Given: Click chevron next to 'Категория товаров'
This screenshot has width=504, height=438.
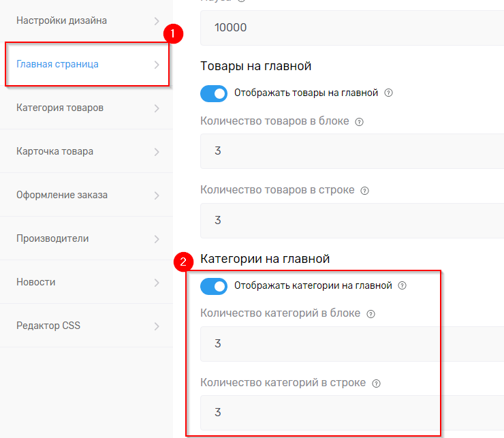Looking at the screenshot, I should (x=157, y=108).
